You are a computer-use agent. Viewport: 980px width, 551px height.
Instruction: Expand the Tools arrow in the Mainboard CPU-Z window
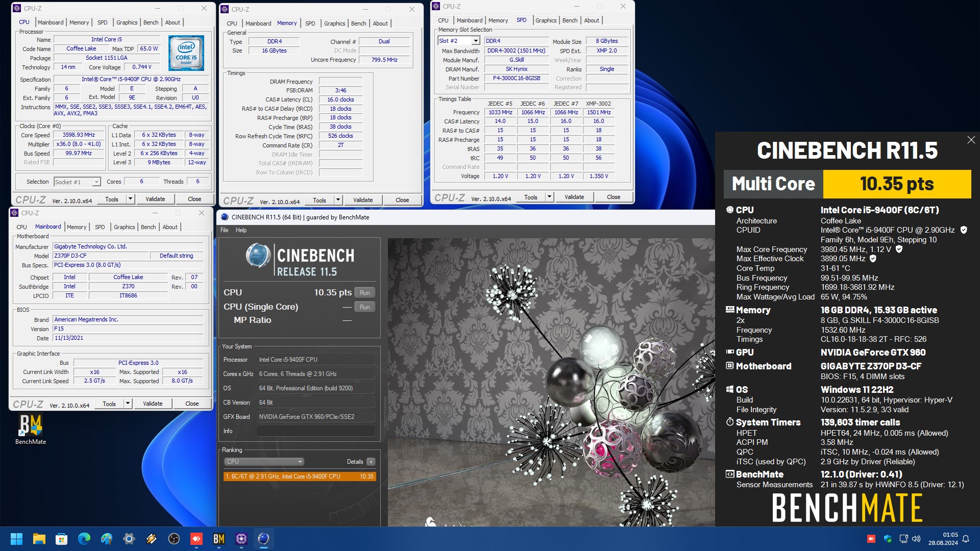pyautogui.click(x=128, y=404)
